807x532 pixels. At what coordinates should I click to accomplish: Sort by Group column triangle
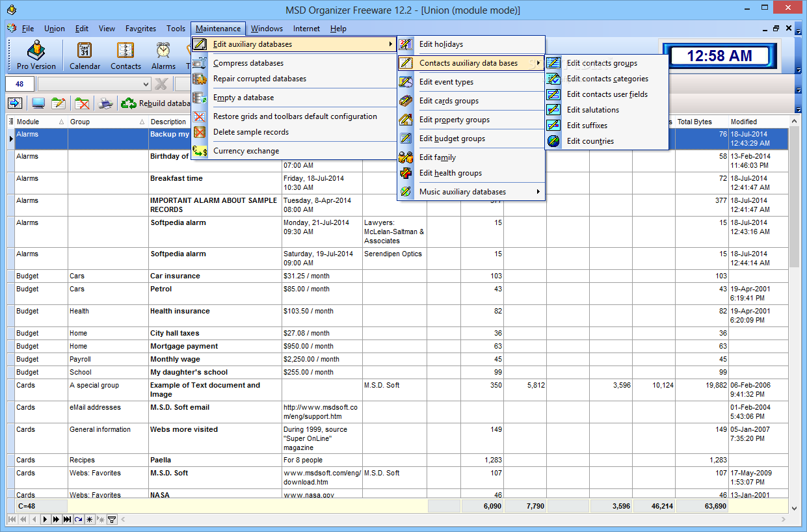[142, 122]
